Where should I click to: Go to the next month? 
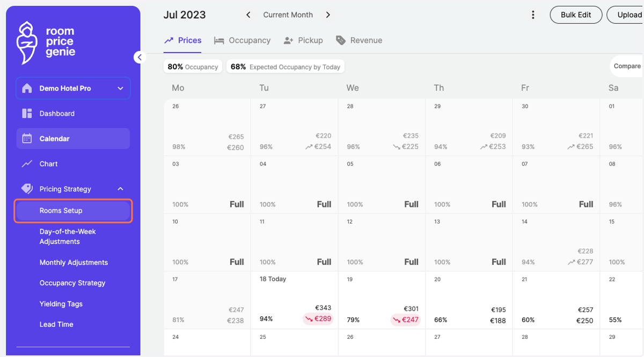pyautogui.click(x=328, y=15)
